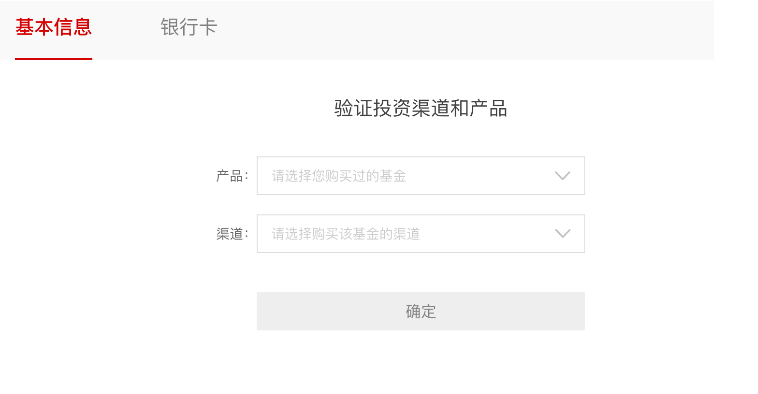This screenshot has width=758, height=394.
Task: Open the product combo box down arrow
Action: (x=562, y=175)
